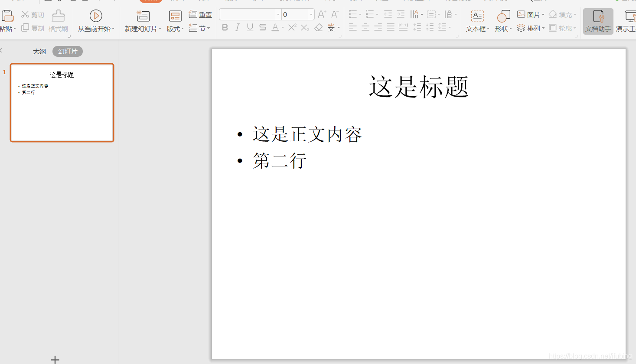This screenshot has height=364, width=636.
Task: Click the Copy (复制) button
Action: (x=33, y=28)
